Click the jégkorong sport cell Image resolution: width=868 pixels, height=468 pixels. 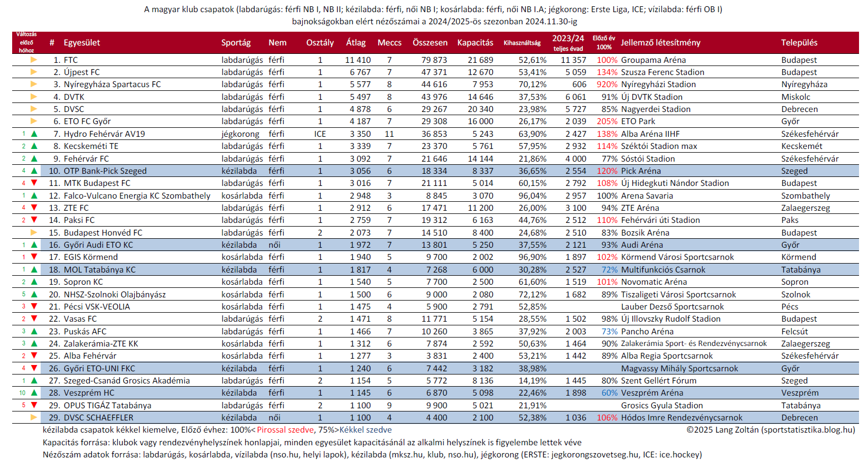240,134
